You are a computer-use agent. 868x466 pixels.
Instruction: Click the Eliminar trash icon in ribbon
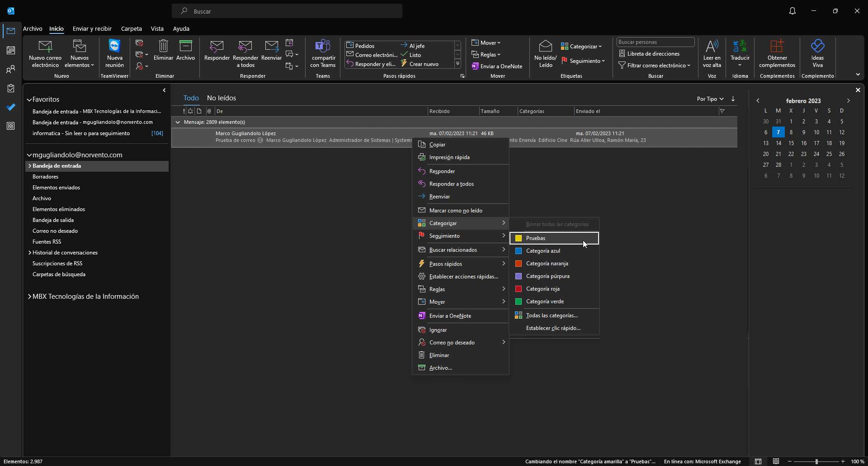[163, 46]
